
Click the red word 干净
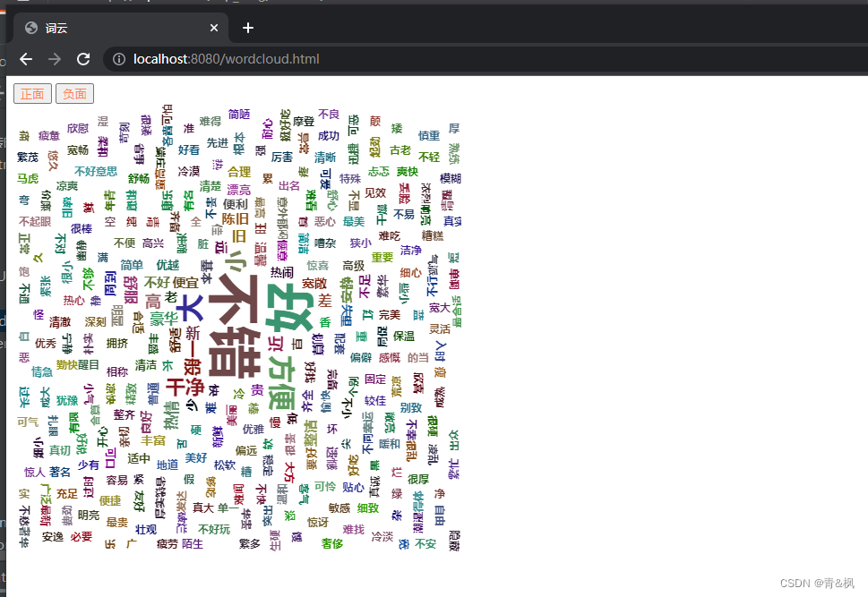click(x=185, y=388)
